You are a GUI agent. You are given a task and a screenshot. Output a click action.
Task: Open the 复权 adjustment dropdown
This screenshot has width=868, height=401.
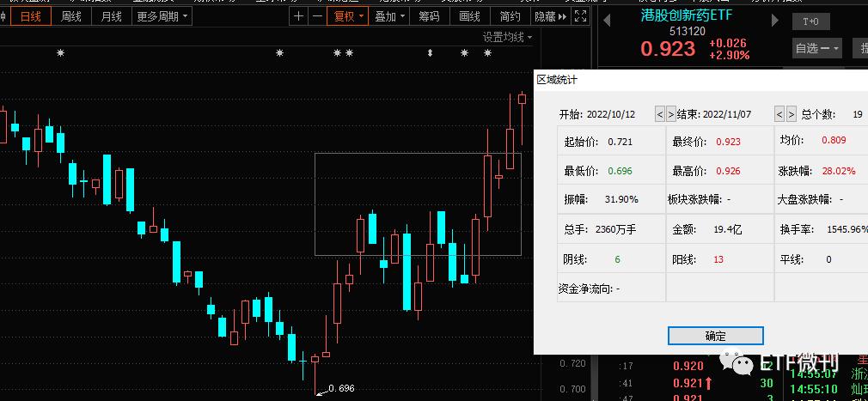coord(348,16)
